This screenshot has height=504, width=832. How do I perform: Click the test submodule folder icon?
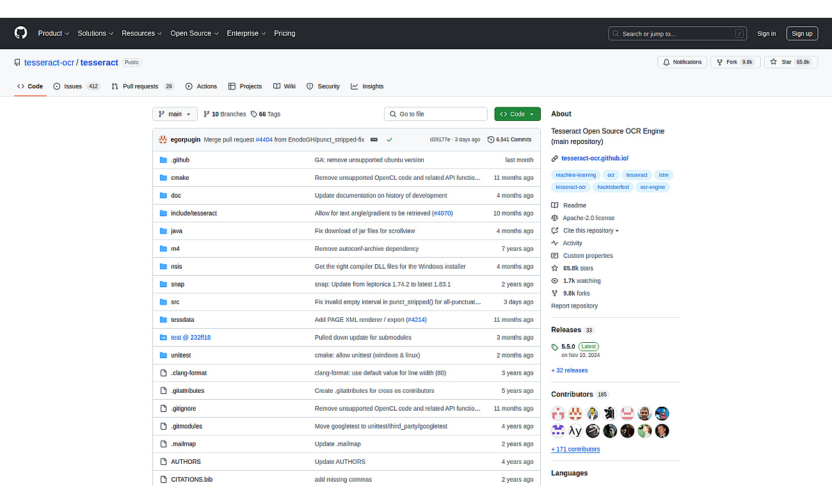(x=163, y=338)
